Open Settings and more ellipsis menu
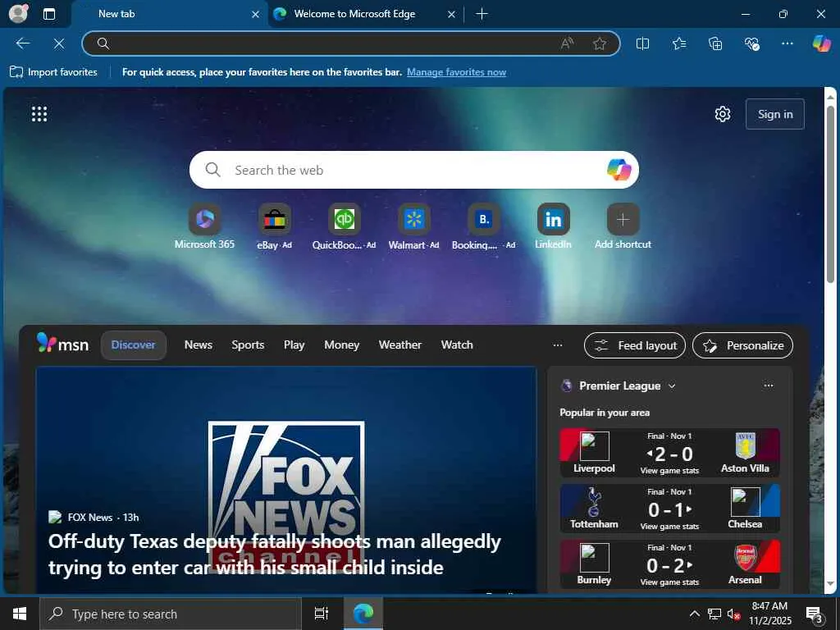This screenshot has width=840, height=630. coord(787,43)
